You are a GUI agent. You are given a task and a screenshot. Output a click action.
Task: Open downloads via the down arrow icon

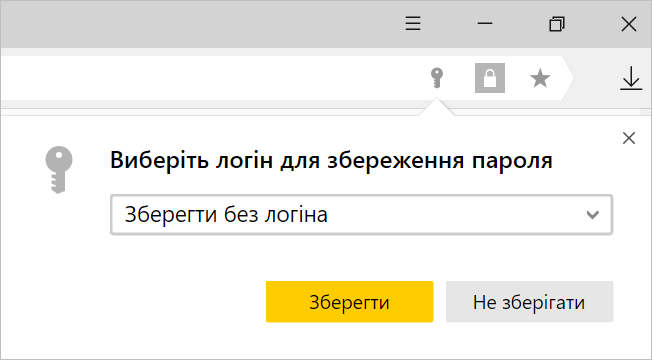tap(631, 78)
